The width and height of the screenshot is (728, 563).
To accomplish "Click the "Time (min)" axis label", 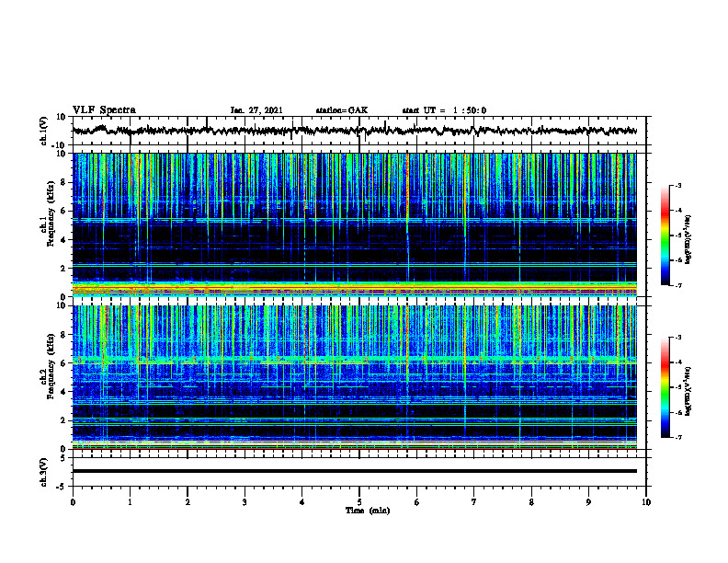I will 368,511.
